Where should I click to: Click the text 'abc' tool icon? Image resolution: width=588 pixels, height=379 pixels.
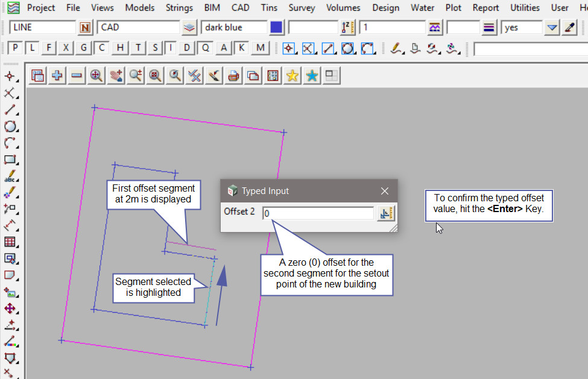[x=10, y=177]
